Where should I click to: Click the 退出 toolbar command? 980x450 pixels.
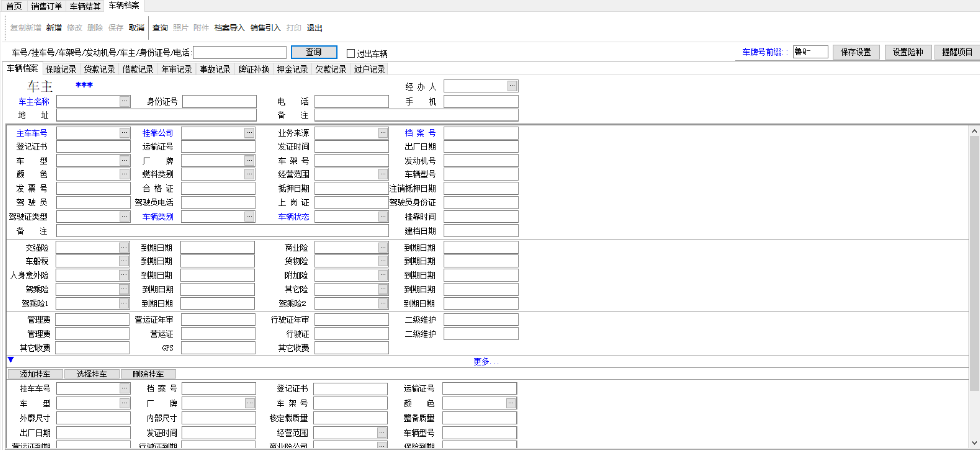click(314, 28)
